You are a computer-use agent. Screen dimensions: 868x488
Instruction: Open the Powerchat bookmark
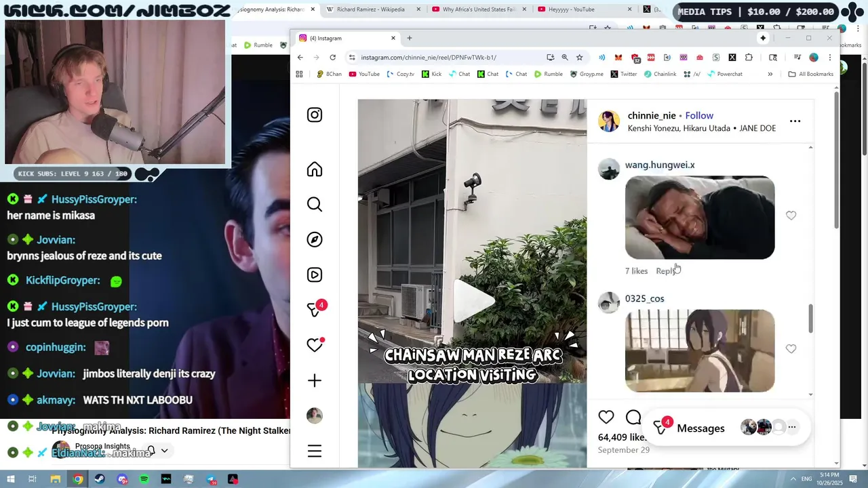point(724,74)
